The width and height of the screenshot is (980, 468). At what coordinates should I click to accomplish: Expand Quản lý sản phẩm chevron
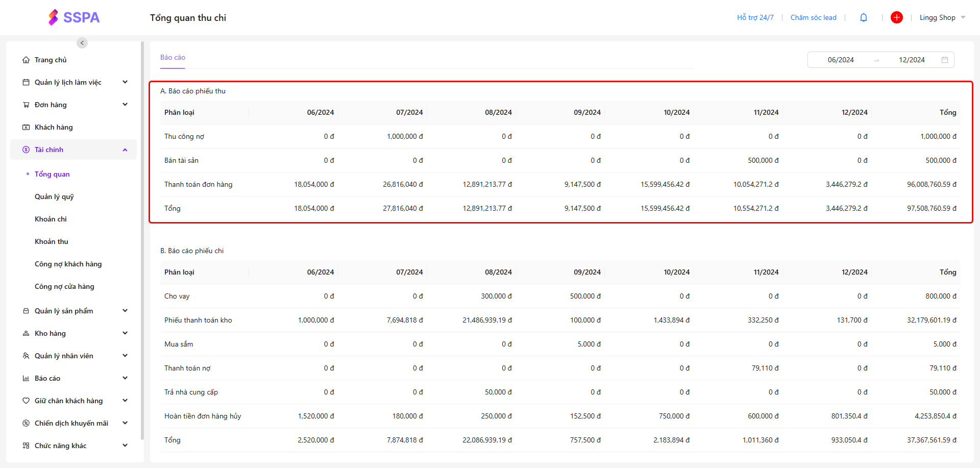(x=125, y=311)
